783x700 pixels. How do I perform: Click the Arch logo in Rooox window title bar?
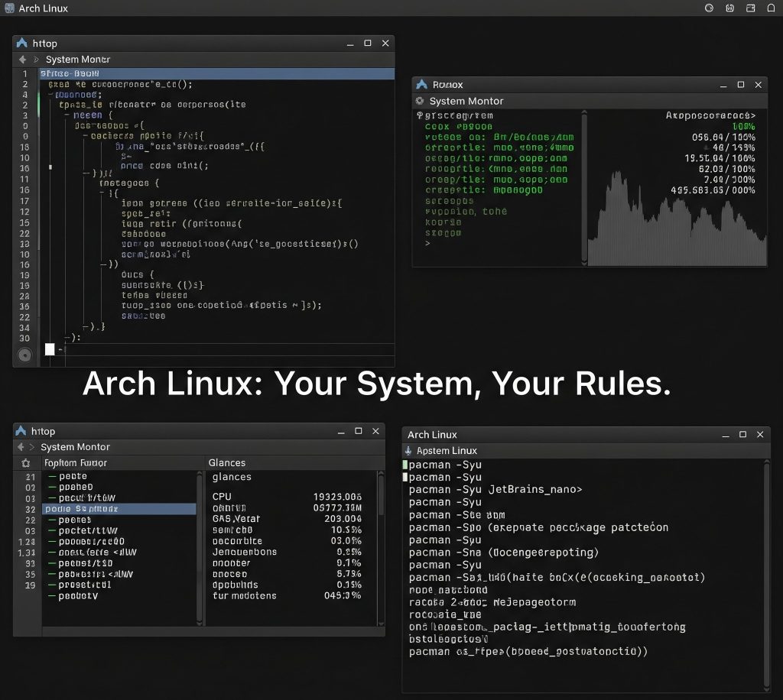(x=422, y=84)
